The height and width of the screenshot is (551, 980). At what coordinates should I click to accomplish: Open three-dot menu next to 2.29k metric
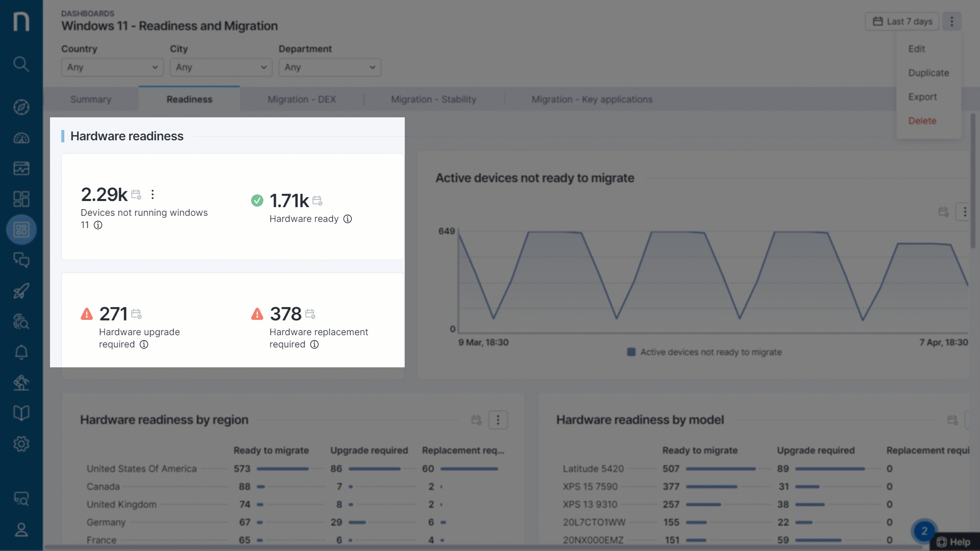(153, 194)
